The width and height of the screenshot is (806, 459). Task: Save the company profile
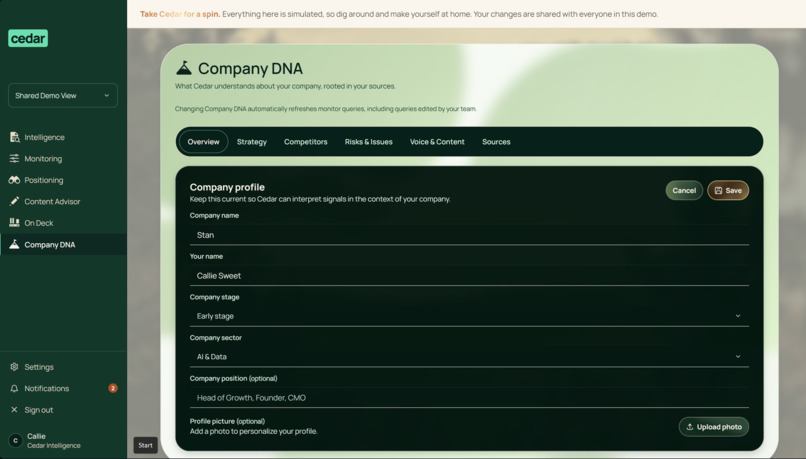point(728,190)
